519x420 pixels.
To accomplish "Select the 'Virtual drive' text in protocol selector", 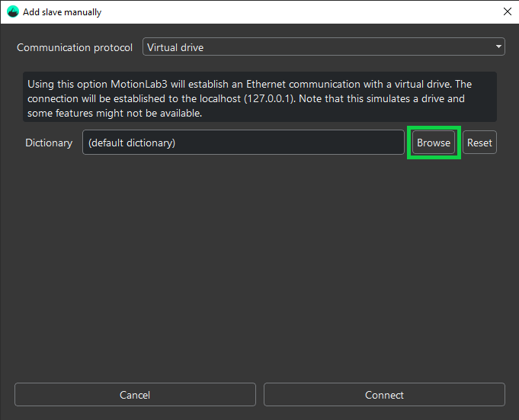I will 175,47.
